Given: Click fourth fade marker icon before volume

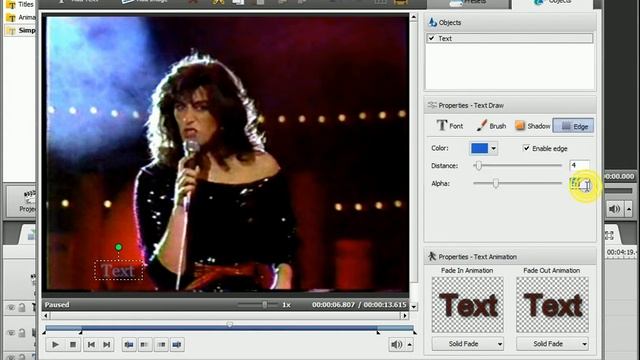Looking at the screenshot, I should 177,344.
